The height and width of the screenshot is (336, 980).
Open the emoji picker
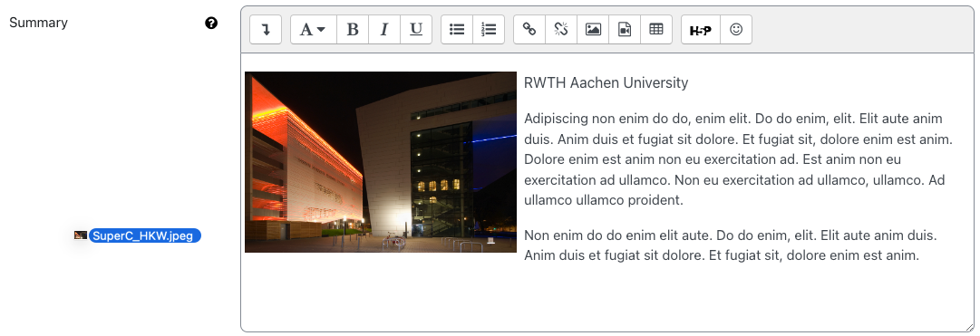(736, 29)
